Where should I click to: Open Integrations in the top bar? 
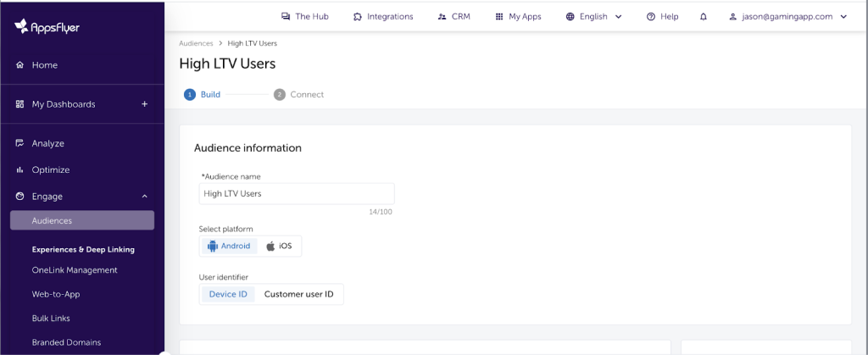click(x=383, y=16)
